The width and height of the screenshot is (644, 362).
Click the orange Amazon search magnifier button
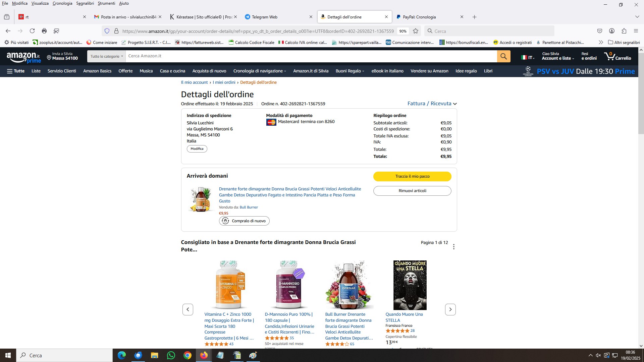click(503, 56)
